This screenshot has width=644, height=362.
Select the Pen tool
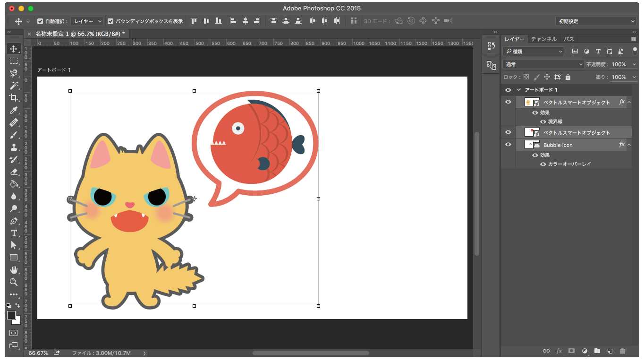pos(13,221)
